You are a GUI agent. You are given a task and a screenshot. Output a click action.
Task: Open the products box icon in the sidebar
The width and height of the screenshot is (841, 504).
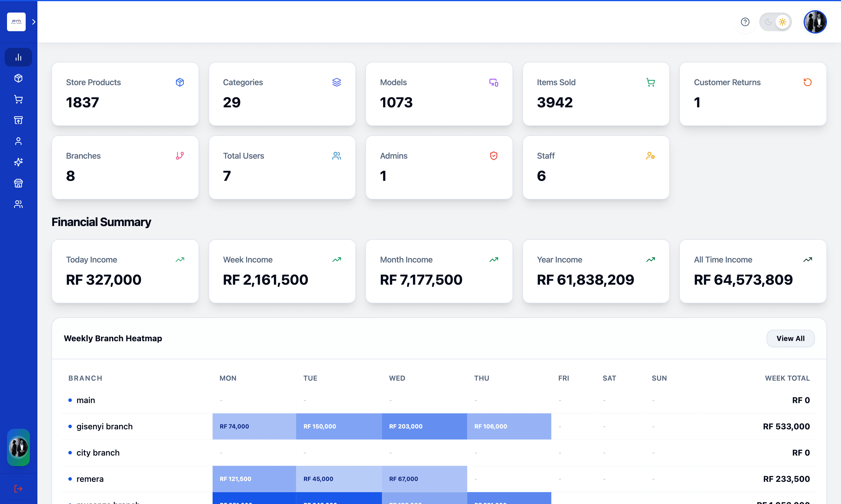click(18, 78)
